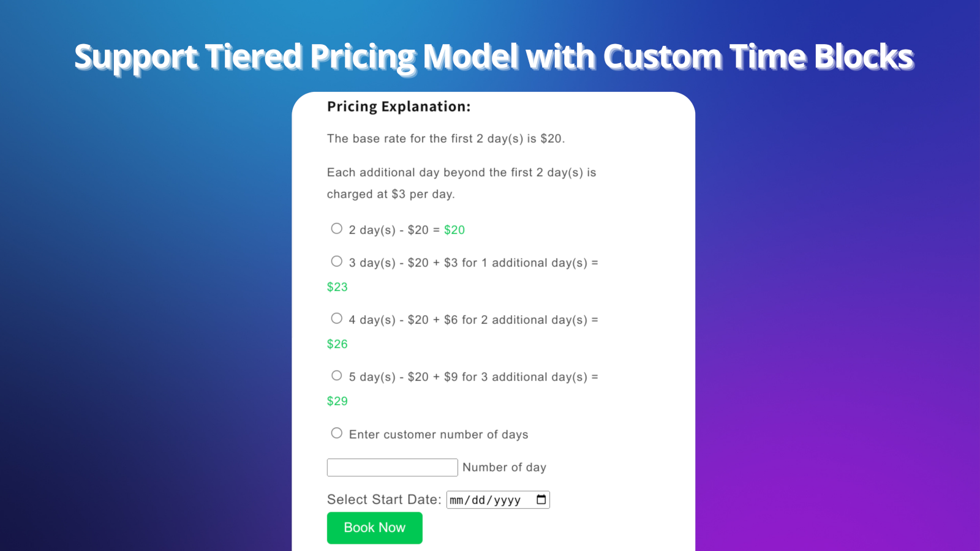Click the green $29 price text
The image size is (980, 551).
(x=337, y=401)
